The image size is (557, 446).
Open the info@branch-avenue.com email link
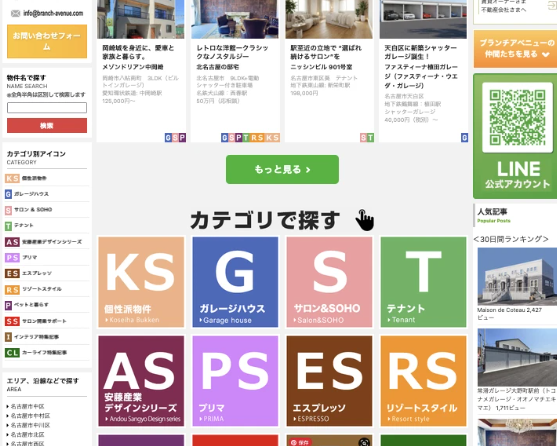click(x=53, y=13)
